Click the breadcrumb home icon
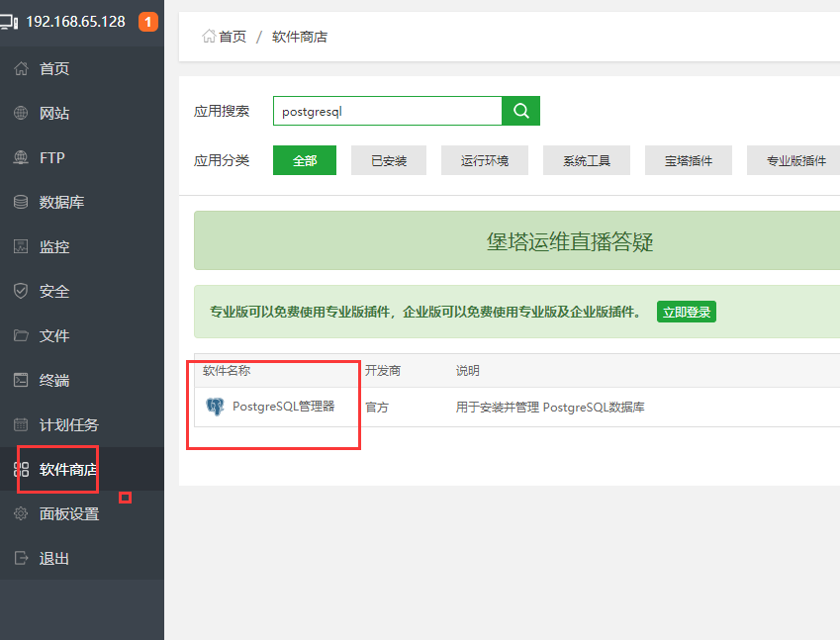840x640 pixels. click(x=209, y=36)
